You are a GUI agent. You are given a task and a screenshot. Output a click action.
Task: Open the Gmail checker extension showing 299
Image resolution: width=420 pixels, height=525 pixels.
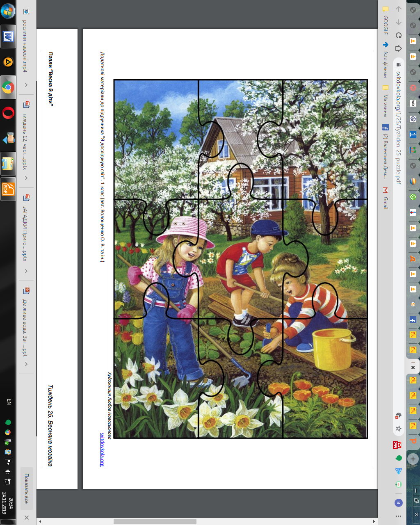397,445
